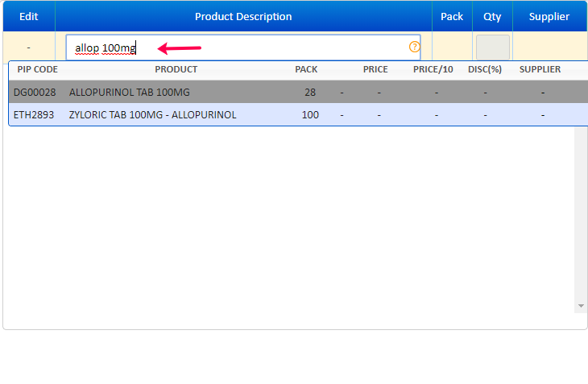Click the scroll down arrow in results list
The height and width of the screenshot is (384, 588).
click(x=580, y=307)
